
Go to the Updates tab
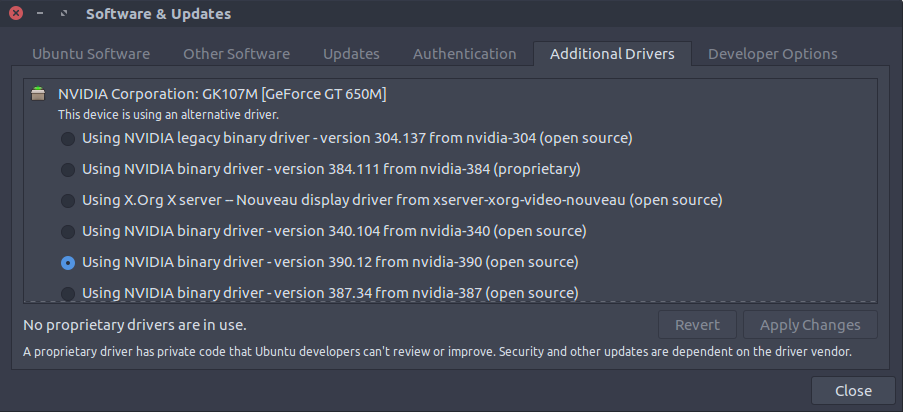coord(351,54)
